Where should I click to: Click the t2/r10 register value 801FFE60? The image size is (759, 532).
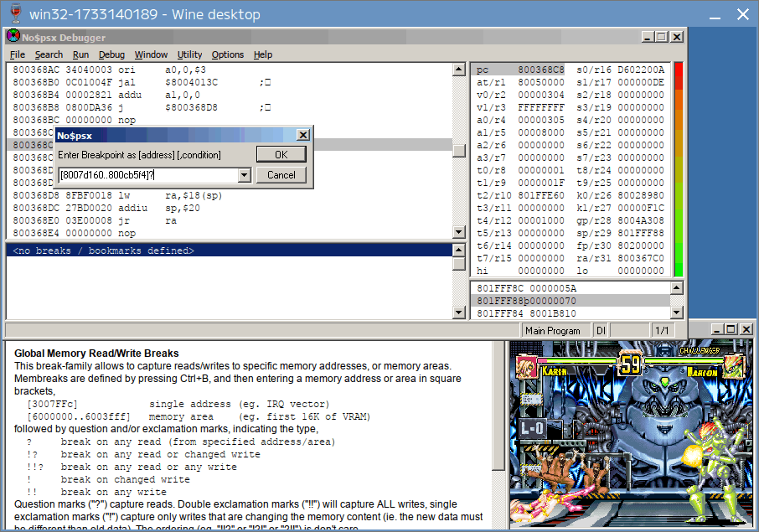point(541,195)
